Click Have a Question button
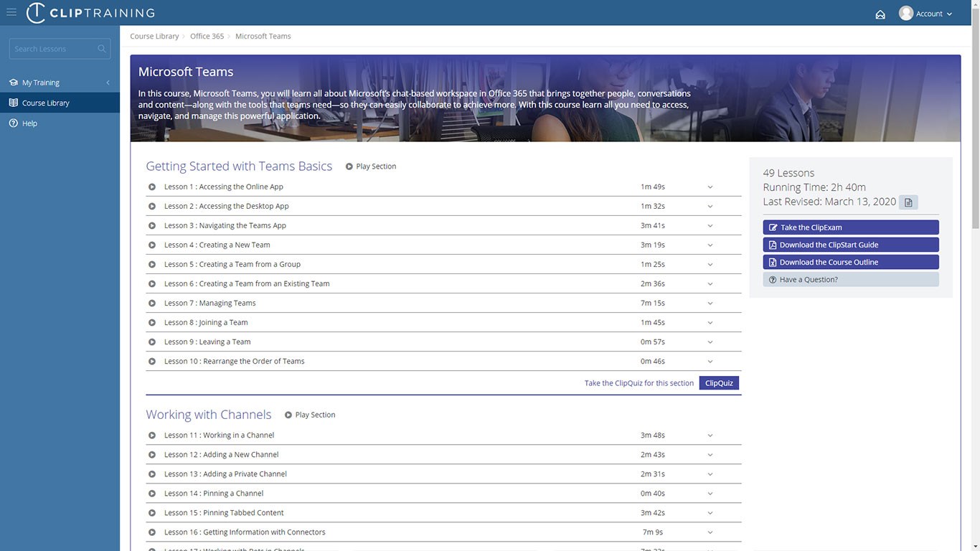This screenshot has height=551, width=980. point(851,280)
